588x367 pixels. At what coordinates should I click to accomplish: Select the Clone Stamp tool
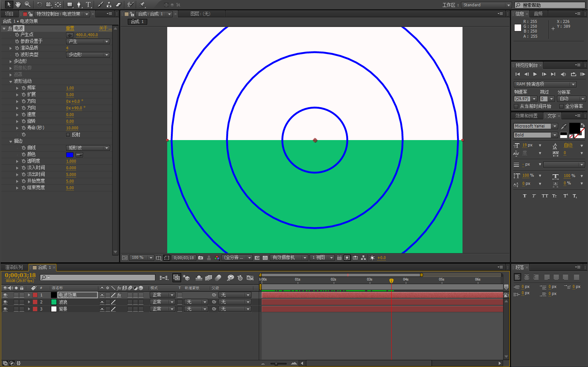(109, 4)
